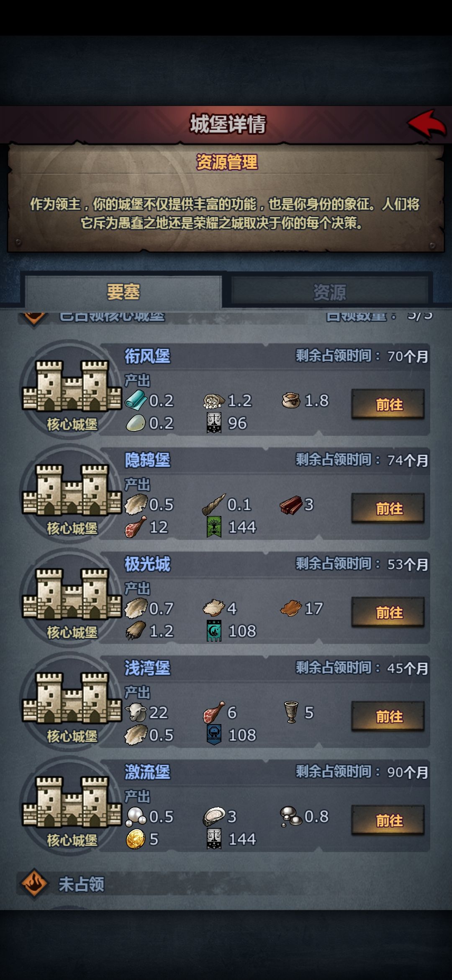Click 前往 button for 激流堡
Viewport: 452px width, 980px height.
[388, 820]
